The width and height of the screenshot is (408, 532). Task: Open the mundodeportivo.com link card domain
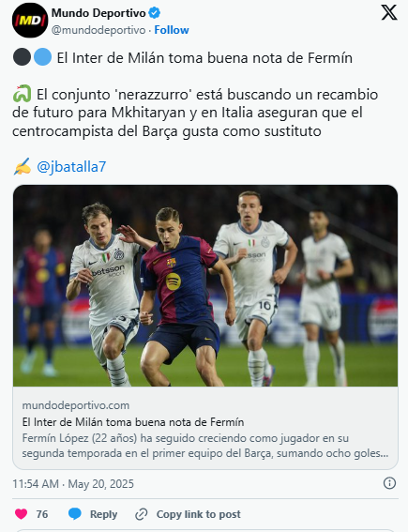coord(76,405)
